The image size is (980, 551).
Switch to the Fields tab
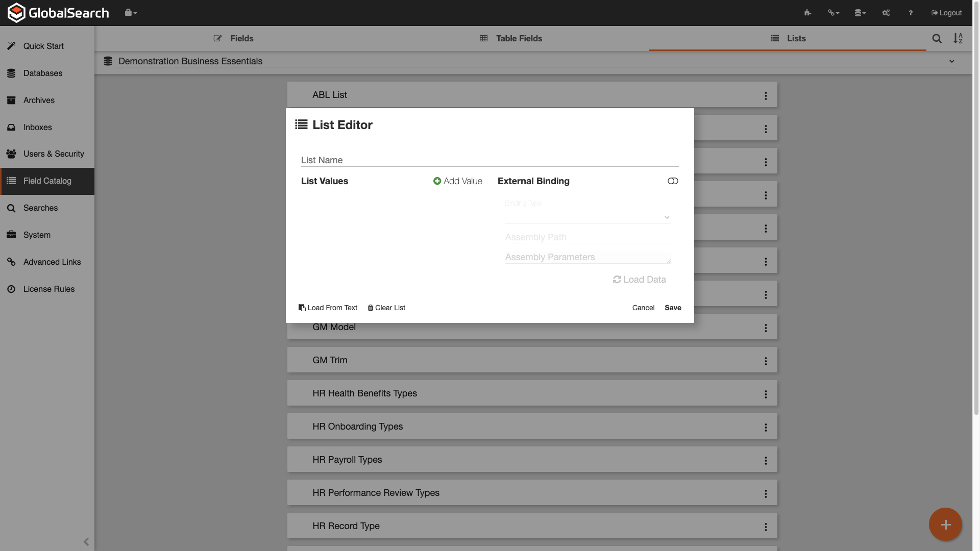point(234,38)
